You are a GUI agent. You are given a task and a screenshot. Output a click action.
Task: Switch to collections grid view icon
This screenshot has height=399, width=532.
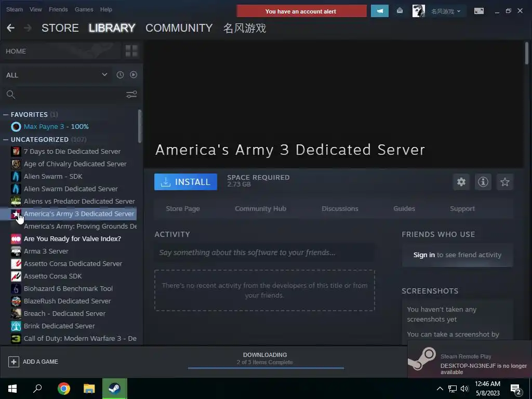pyautogui.click(x=131, y=51)
